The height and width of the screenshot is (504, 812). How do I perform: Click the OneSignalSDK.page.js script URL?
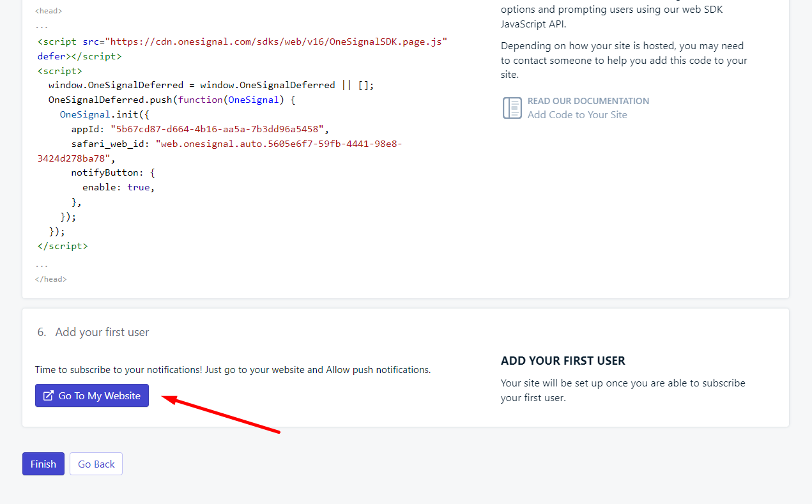(x=276, y=42)
